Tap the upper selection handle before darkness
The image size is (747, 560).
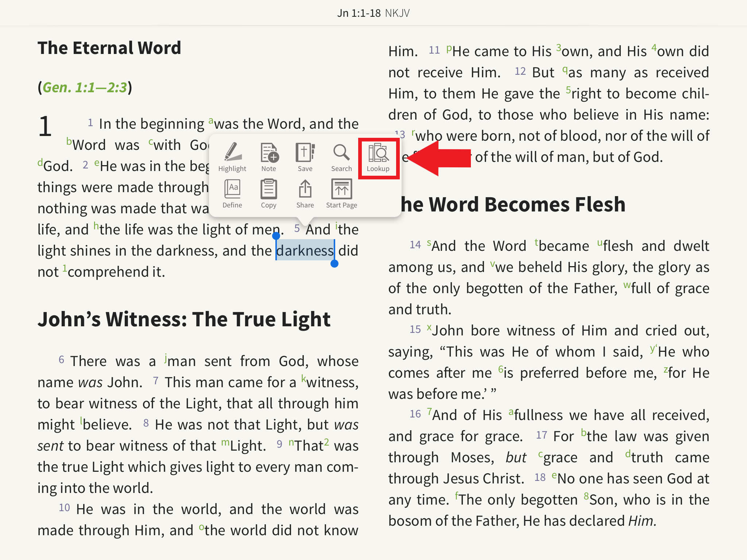click(276, 236)
